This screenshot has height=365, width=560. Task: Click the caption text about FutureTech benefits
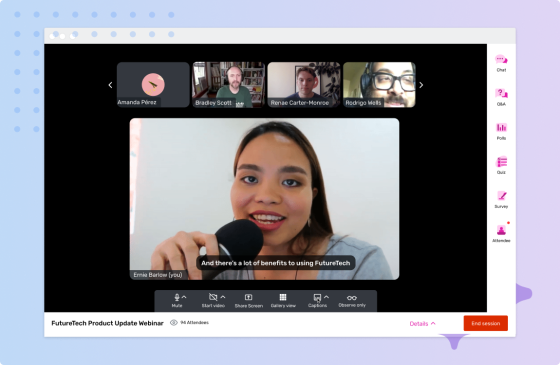276,263
